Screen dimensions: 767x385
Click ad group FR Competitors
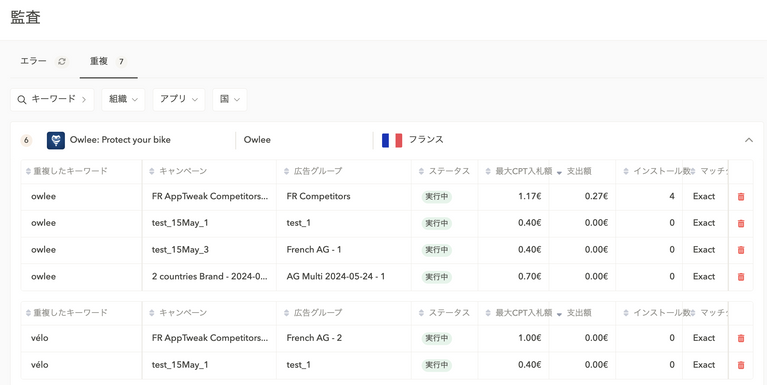318,196
